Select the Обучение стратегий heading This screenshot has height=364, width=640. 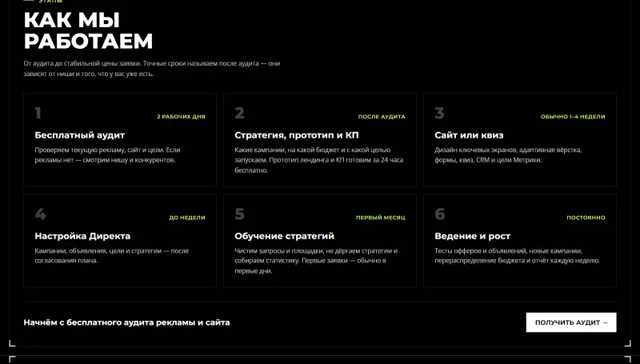click(x=284, y=236)
